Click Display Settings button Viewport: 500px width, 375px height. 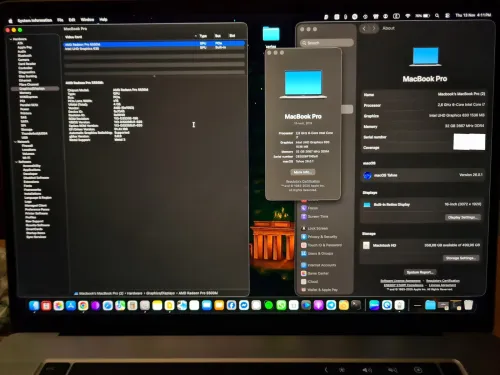pos(463,217)
